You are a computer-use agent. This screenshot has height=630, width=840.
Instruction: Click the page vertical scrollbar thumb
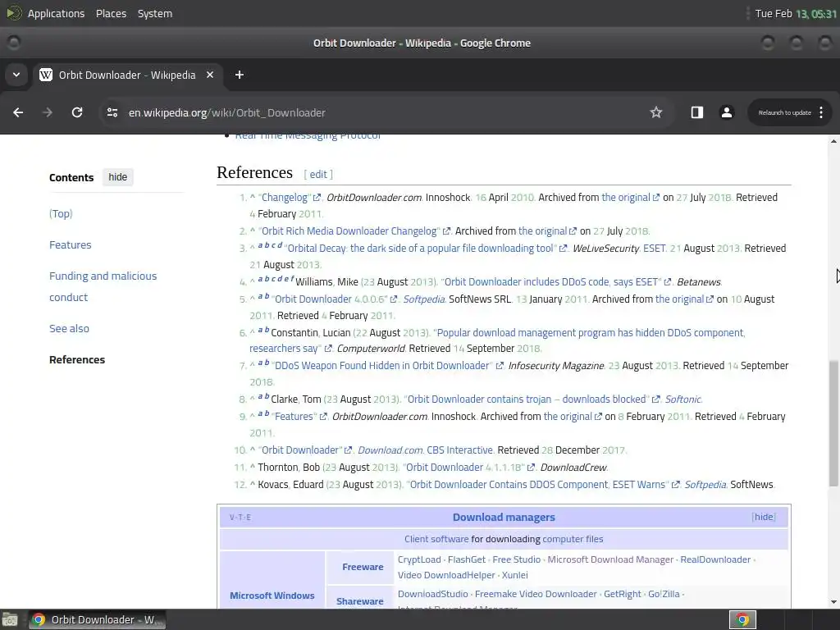833,423
